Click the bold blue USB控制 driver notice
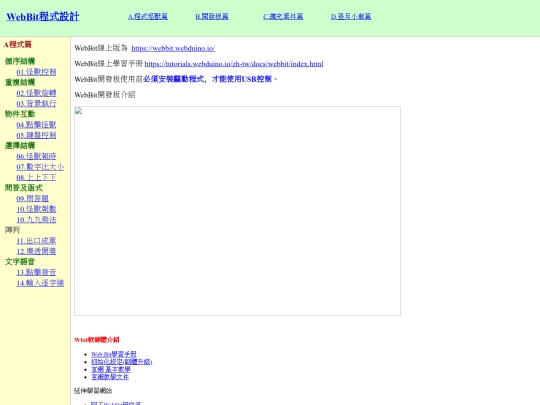The width and height of the screenshot is (540, 405). tap(208, 79)
